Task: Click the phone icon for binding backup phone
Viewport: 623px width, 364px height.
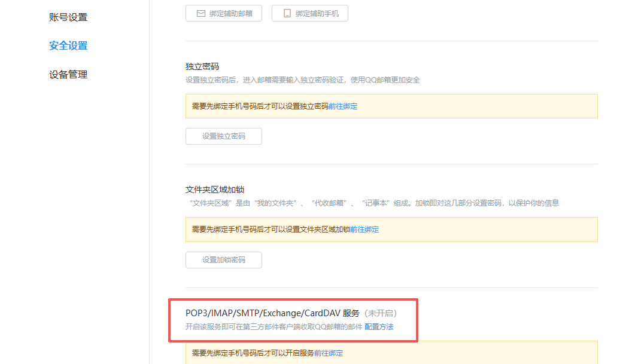Action: pos(287,13)
